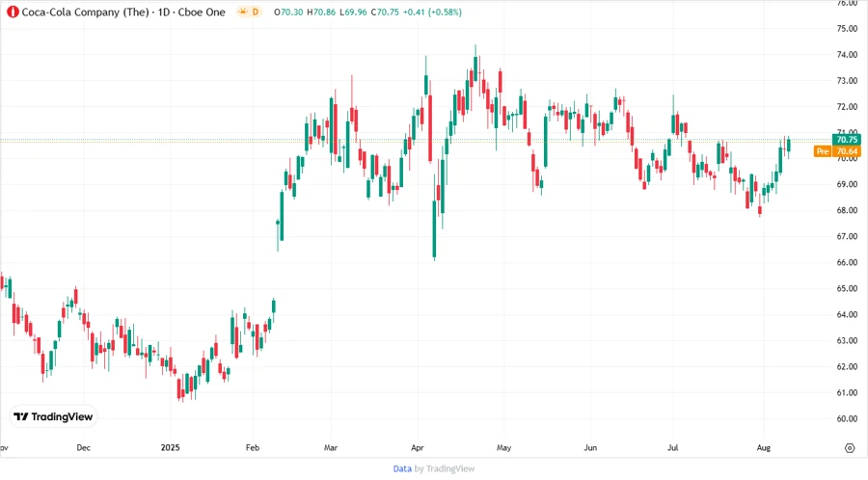The height and width of the screenshot is (480, 868).
Task: Open chart settings gear icon
Action: 850,448
